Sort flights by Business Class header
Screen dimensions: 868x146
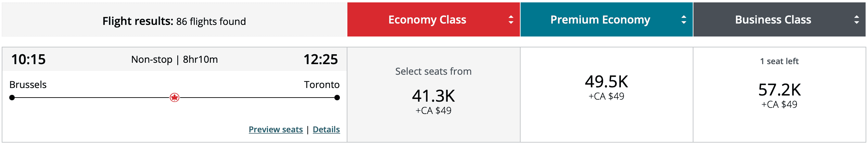click(773, 20)
